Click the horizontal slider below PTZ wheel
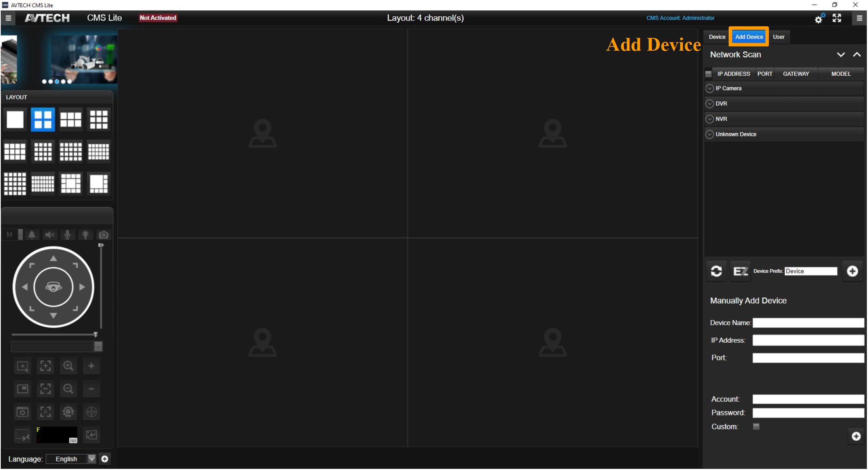 tap(53, 334)
